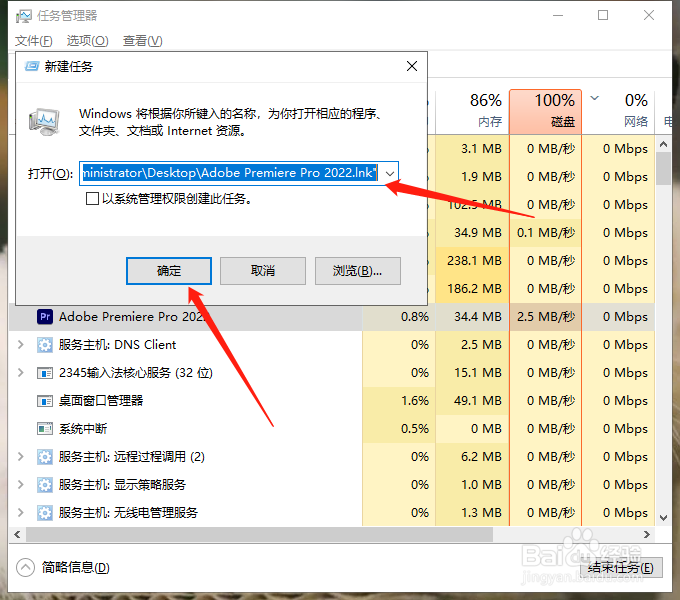Click the 15.1 MB memory cell
680x600 pixels.
pos(472,373)
